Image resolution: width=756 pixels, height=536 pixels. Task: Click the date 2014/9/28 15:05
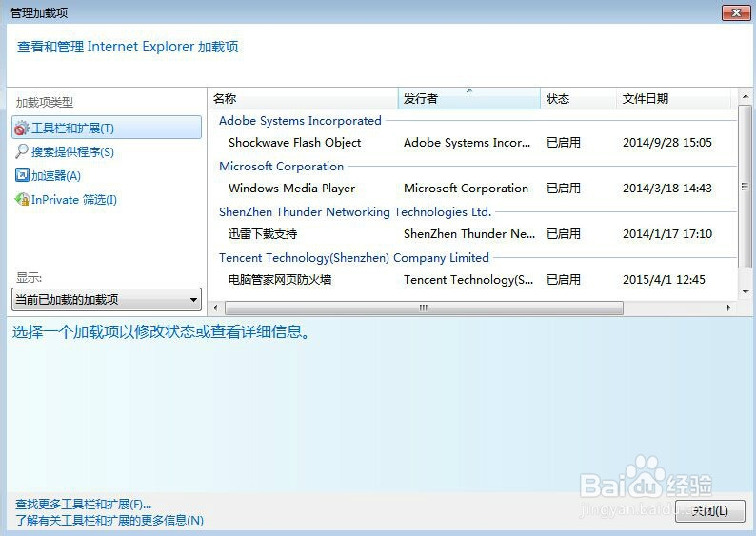pyautogui.click(x=667, y=143)
